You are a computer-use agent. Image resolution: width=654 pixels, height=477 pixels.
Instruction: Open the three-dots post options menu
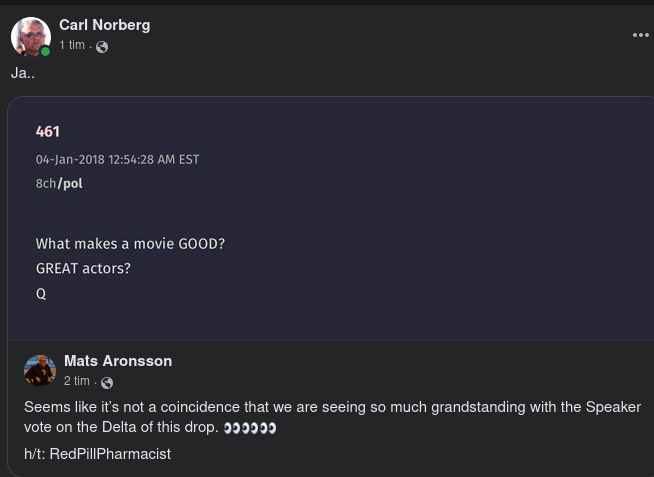pyautogui.click(x=641, y=35)
